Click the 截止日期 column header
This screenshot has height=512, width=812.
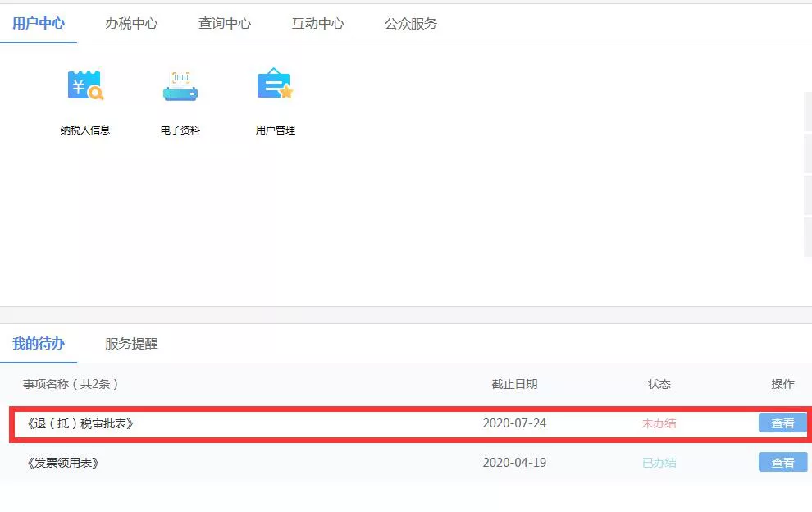click(x=514, y=384)
